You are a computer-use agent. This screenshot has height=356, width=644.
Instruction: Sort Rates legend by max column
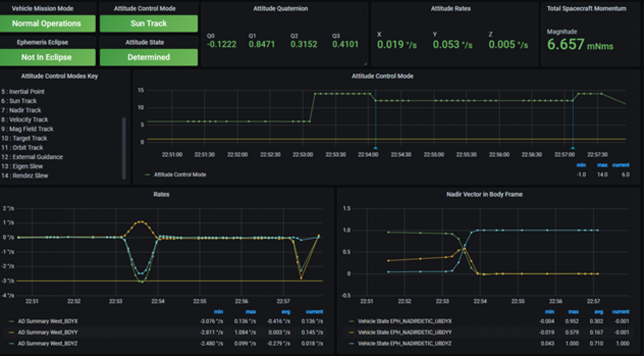(251, 312)
